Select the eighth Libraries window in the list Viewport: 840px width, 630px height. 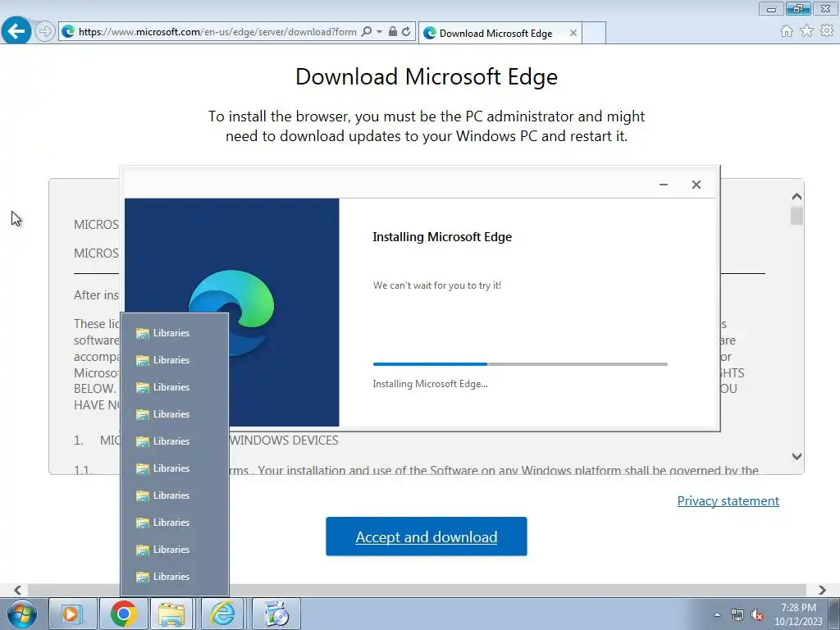click(175, 523)
